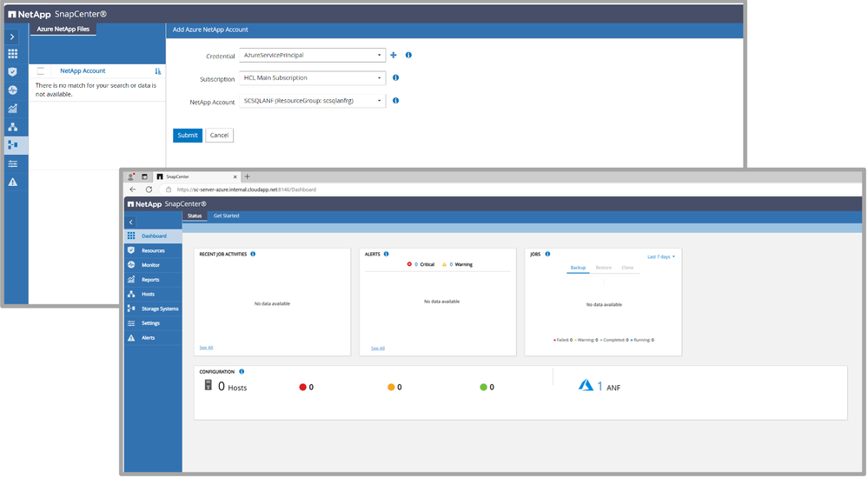Image resolution: width=868 pixels, height=478 pixels.
Task: Switch to the Status tab
Action: [195, 216]
